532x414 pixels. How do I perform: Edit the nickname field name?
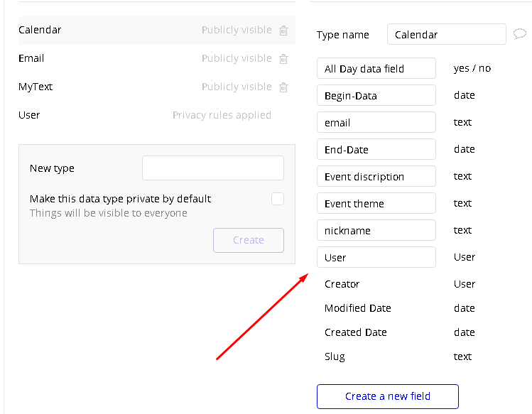(376, 230)
